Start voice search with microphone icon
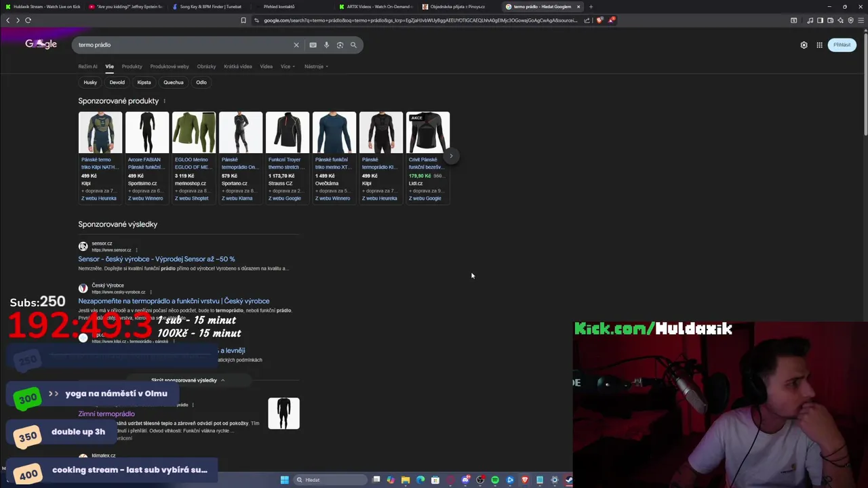This screenshot has height=488, width=868. [x=326, y=45]
